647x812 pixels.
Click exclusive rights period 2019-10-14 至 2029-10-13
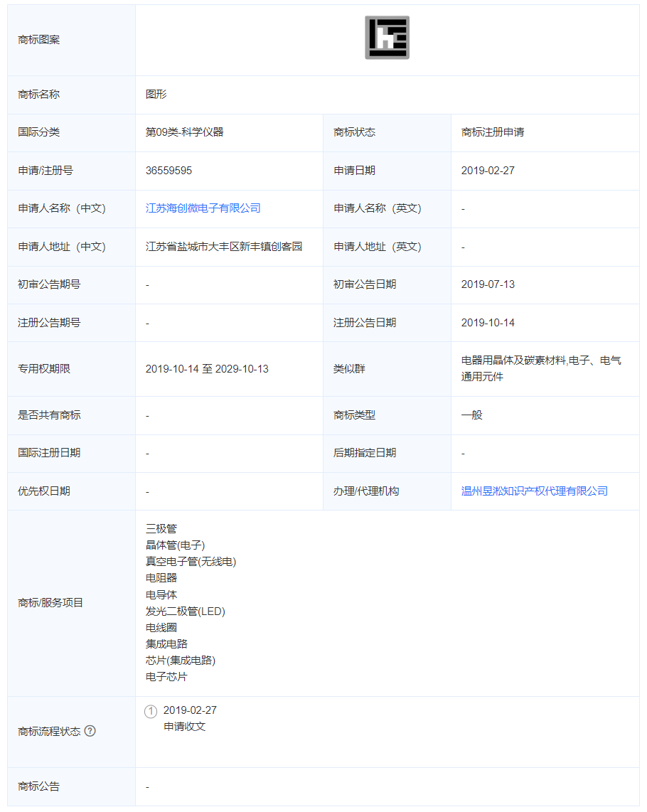207,369
